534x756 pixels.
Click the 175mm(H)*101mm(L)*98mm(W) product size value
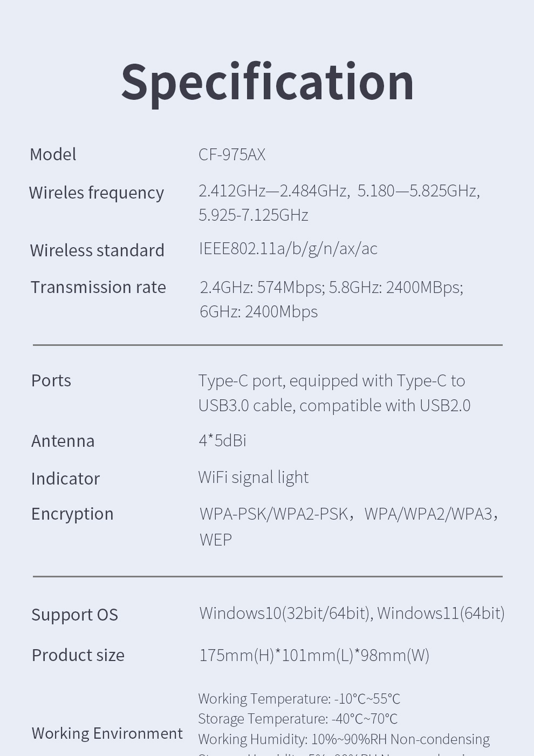314,655
